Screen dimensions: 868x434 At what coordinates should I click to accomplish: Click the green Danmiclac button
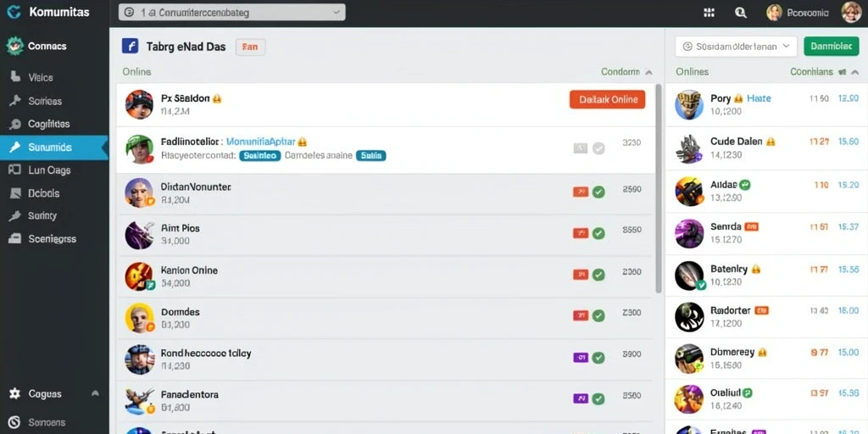[x=831, y=47]
